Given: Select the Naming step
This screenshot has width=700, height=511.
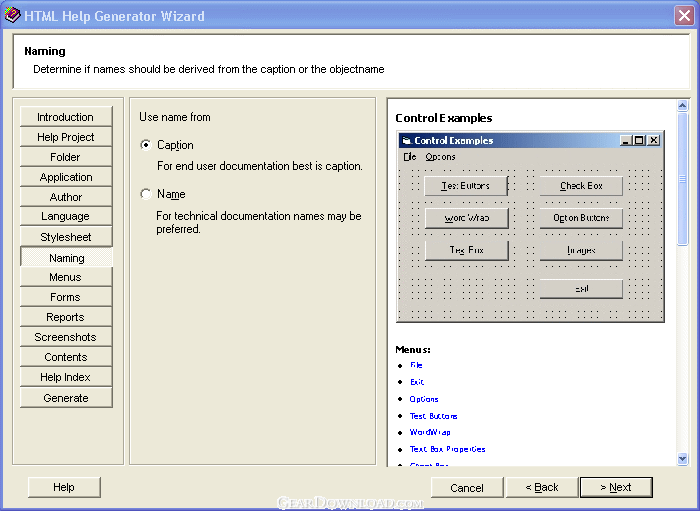Looking at the screenshot, I should click(67, 258).
